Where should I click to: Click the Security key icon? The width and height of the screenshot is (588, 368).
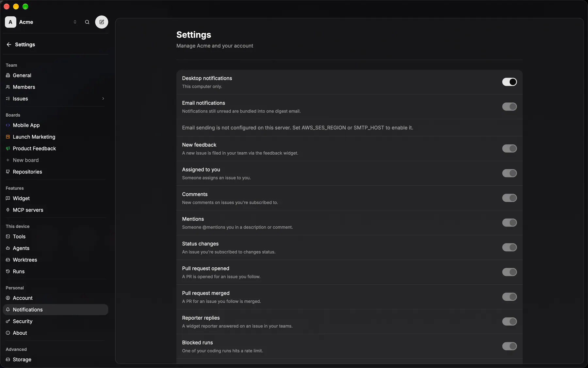8,321
